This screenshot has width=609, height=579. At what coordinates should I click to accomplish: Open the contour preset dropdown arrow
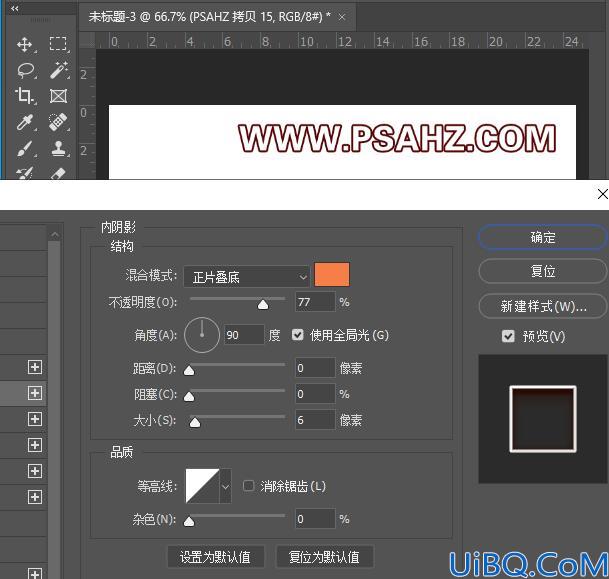point(226,486)
